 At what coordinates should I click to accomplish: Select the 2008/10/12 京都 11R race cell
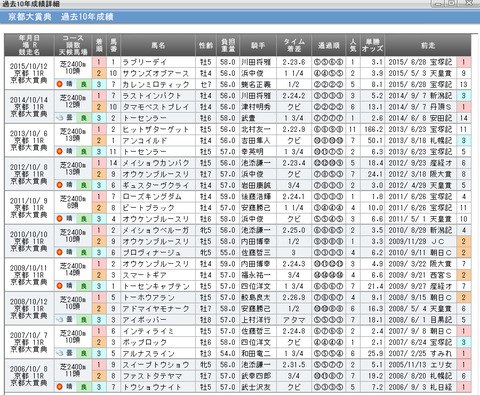[29, 308]
